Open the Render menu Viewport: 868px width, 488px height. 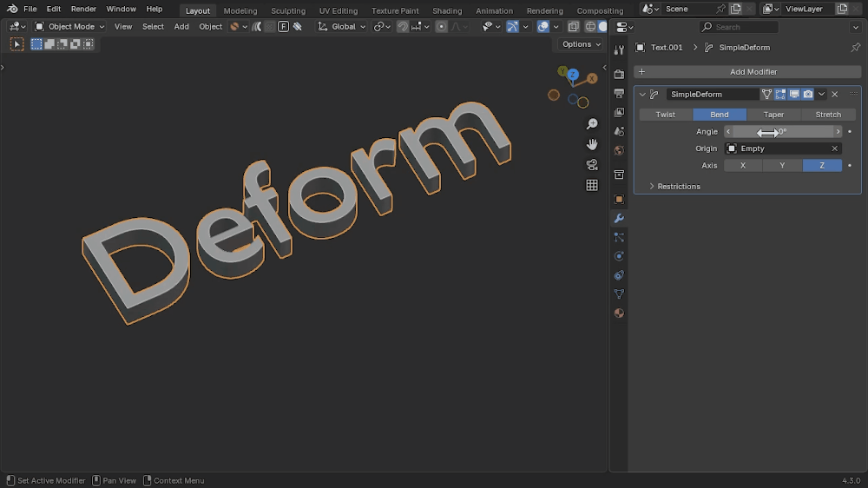point(83,9)
